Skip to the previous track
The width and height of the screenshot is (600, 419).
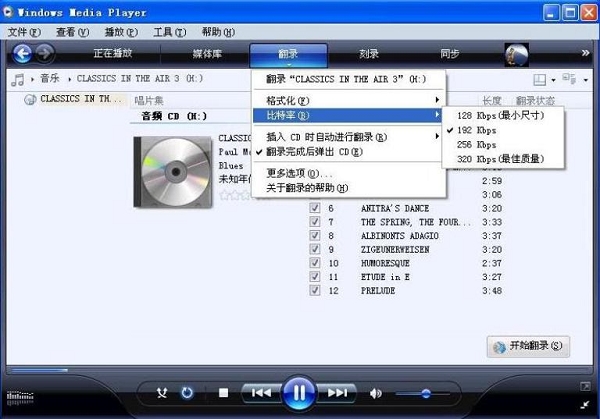pyautogui.click(x=260, y=393)
